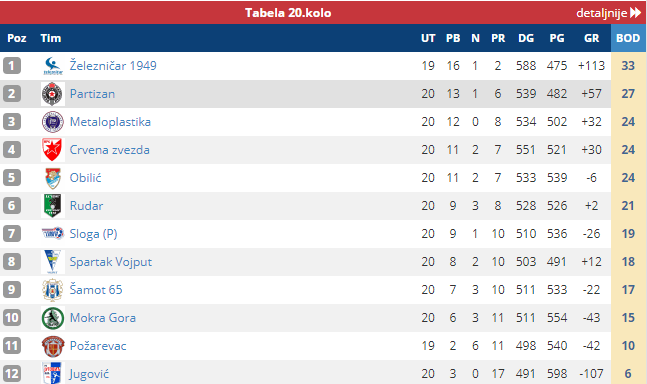Click the Sloga (P) club logo
647x384 pixels.
[x=53, y=234]
